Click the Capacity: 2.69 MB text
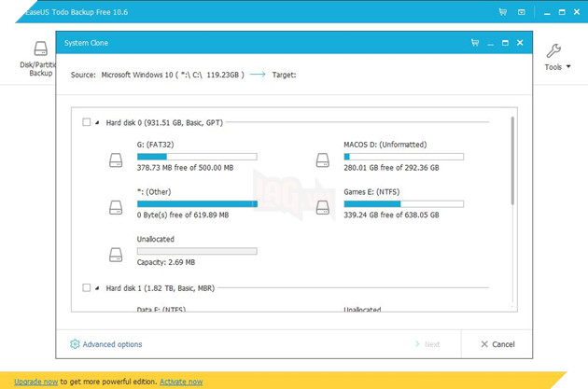 pyautogui.click(x=166, y=262)
